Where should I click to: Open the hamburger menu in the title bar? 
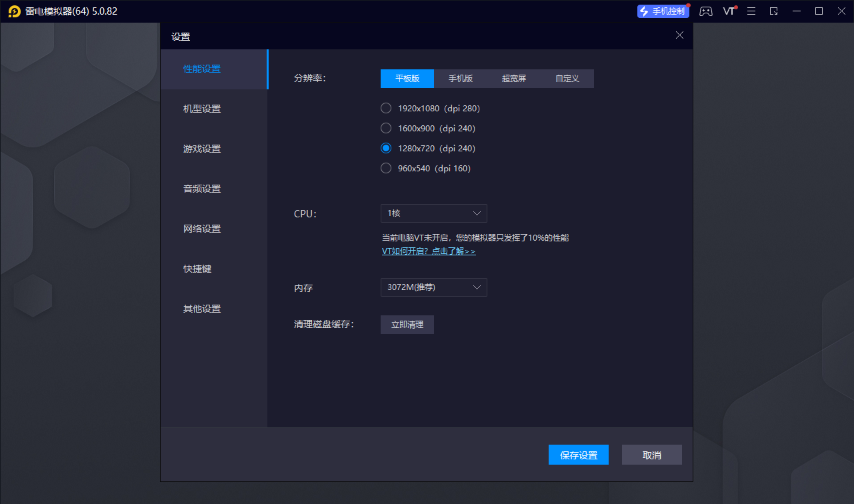[x=751, y=11]
